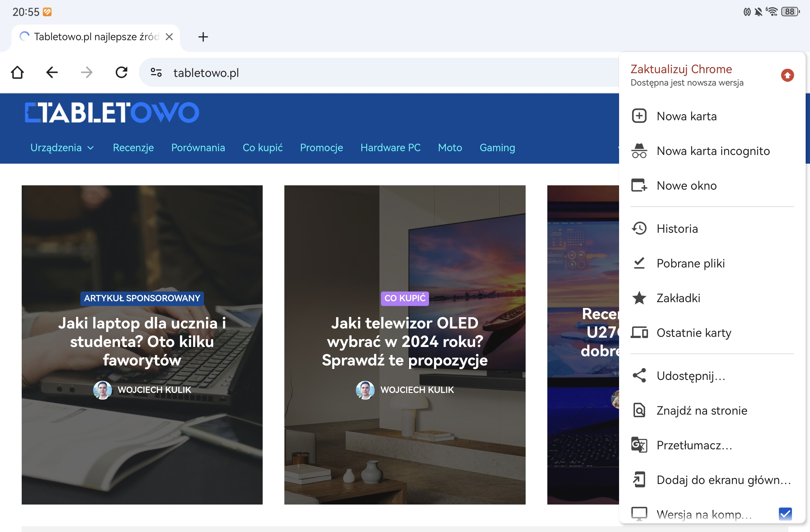
Task: Select Znajdź na stronie menu item
Action: 712,411
